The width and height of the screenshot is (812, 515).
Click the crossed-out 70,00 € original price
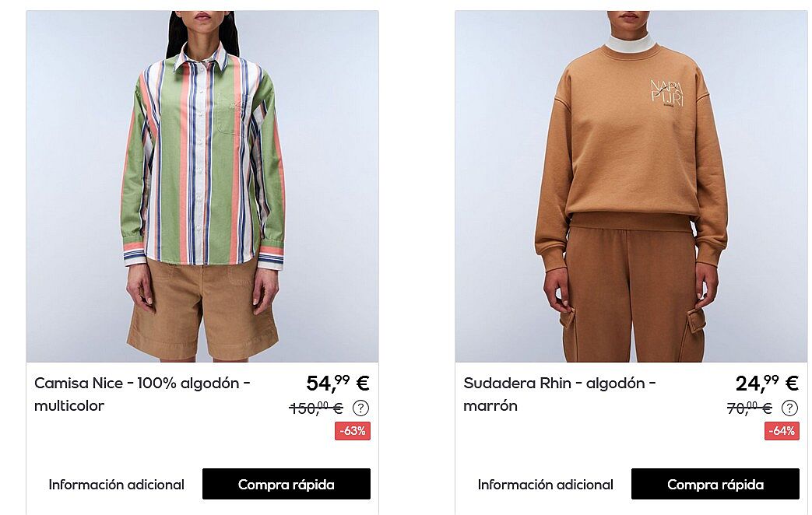(750, 408)
